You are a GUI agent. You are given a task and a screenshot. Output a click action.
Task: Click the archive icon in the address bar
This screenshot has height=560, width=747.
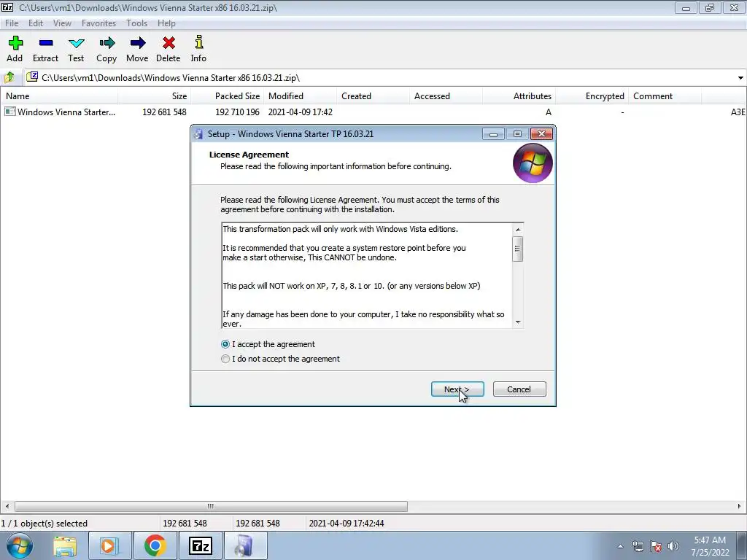tap(32, 77)
